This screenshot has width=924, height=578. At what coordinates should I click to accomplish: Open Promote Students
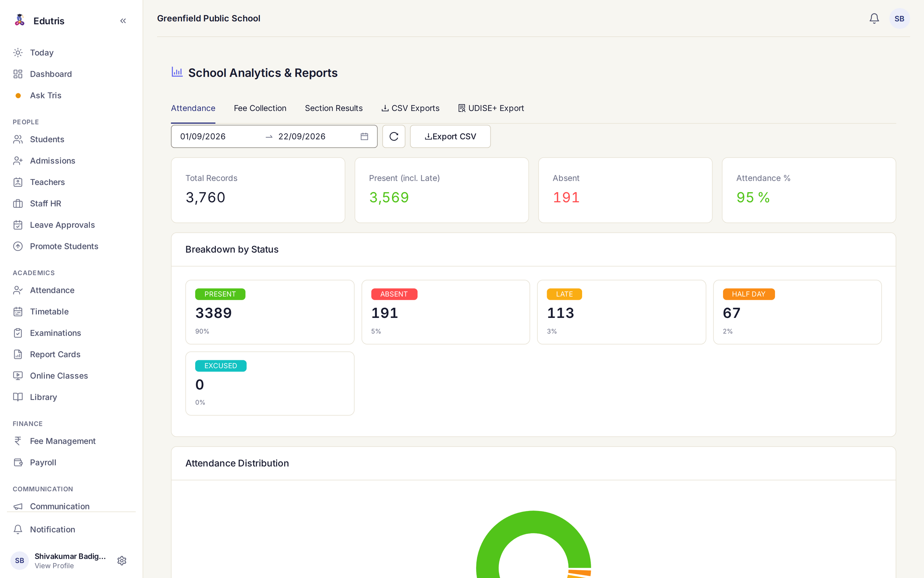(x=71, y=246)
